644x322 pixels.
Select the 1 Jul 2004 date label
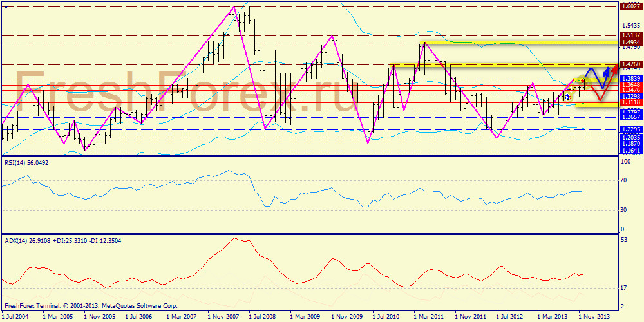click(14, 317)
